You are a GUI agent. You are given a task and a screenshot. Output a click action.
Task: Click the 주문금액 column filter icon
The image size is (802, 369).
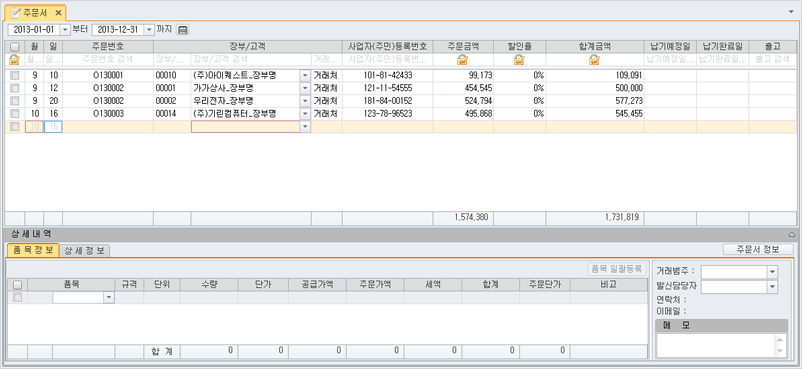pos(463,60)
